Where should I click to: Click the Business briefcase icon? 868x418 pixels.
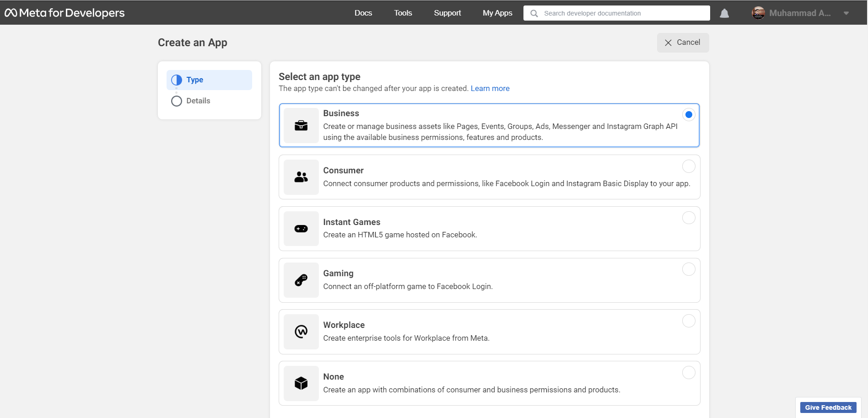pos(301,126)
